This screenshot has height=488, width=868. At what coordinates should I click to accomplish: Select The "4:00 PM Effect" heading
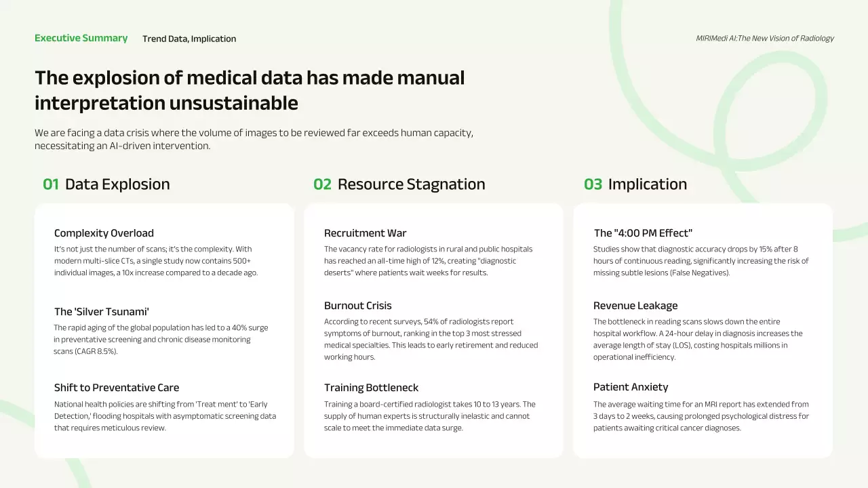tap(643, 233)
